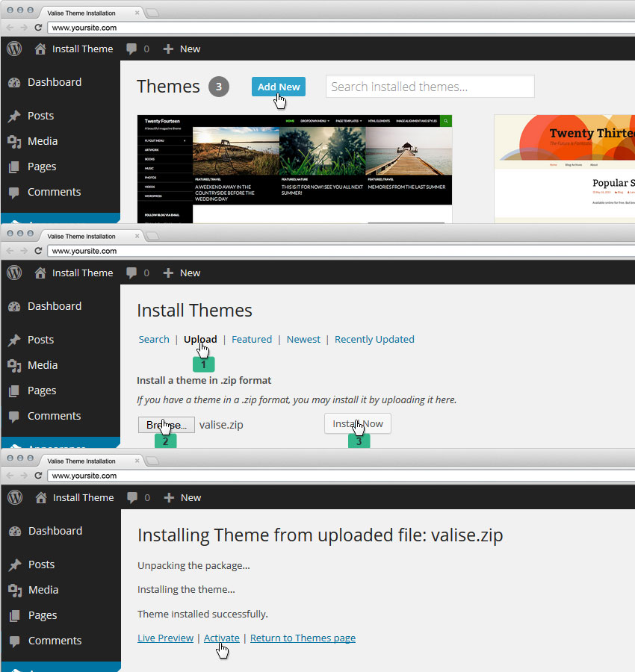The height and width of the screenshot is (672, 635).
Task: Open Pages label in Installing Theme sidebar
Action: (x=43, y=615)
